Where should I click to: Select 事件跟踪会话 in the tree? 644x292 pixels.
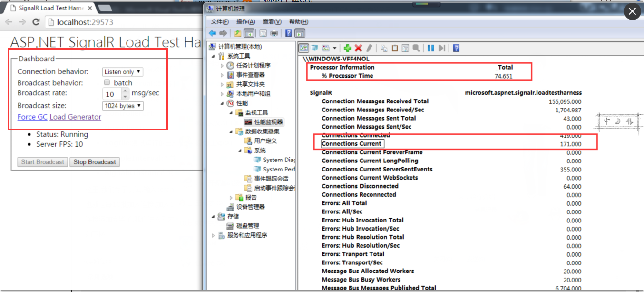point(271,179)
